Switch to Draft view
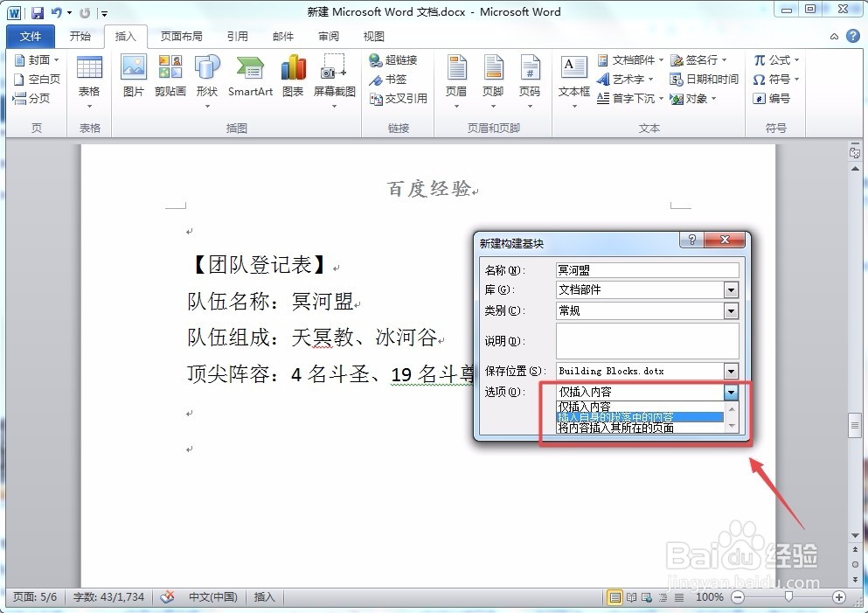Screen dimensions: 868x613 679,597
